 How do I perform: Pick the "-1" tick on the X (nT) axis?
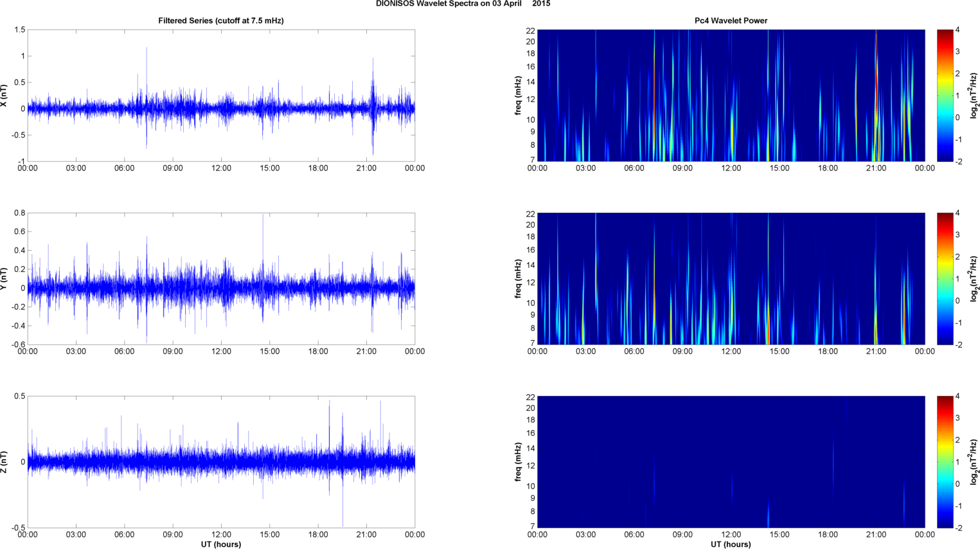[x=21, y=161]
